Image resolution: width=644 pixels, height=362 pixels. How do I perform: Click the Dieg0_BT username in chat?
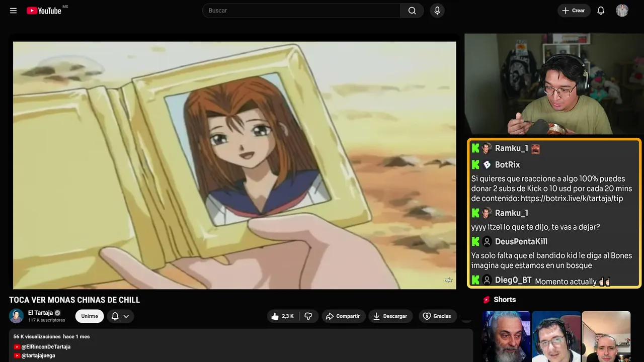coord(513,280)
